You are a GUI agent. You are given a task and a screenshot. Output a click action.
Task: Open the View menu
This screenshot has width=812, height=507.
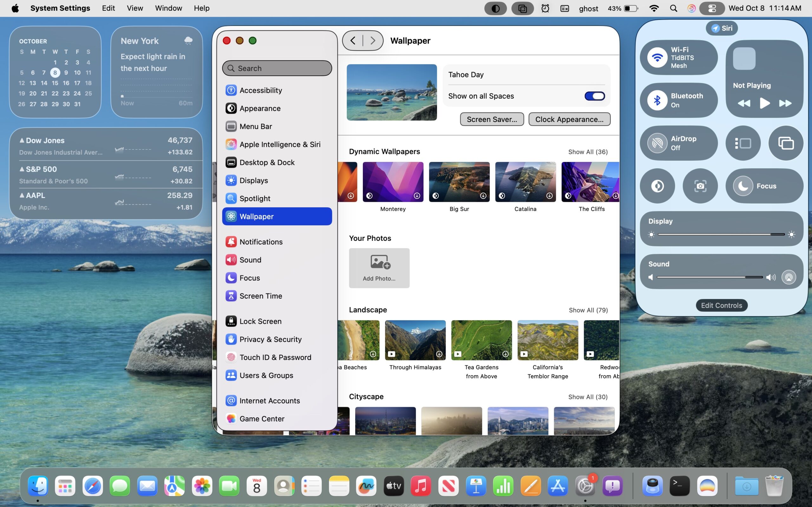pyautogui.click(x=134, y=8)
